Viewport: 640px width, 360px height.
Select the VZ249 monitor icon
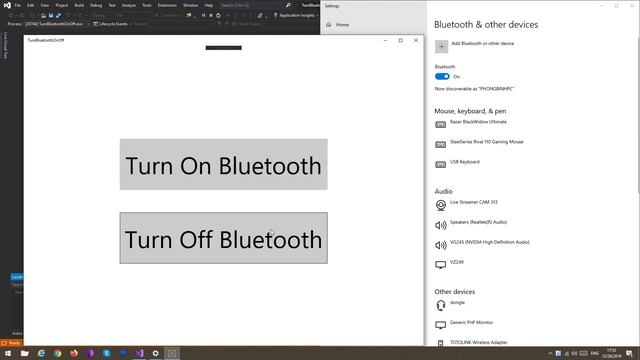pyautogui.click(x=440, y=265)
